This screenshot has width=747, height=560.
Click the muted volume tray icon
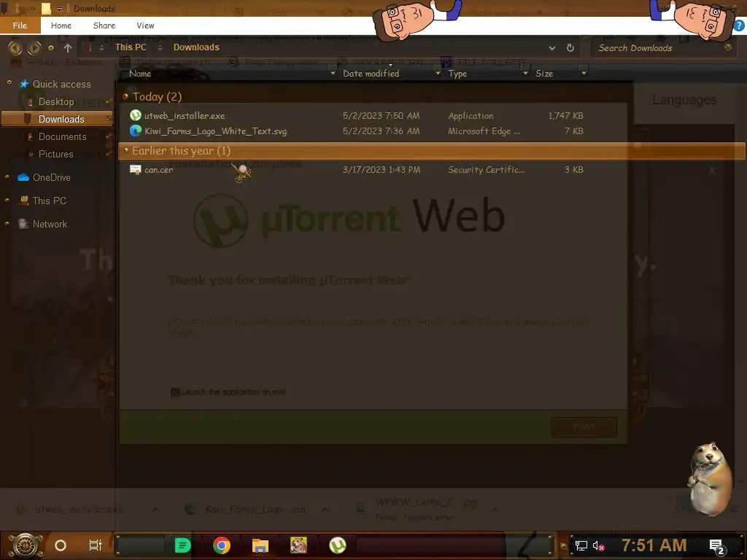598,545
